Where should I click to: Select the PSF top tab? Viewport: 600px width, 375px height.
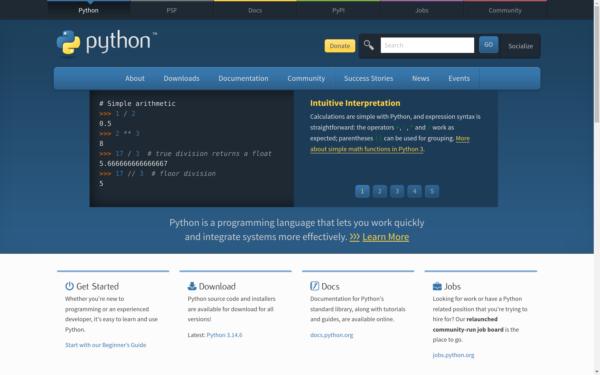[x=171, y=10]
